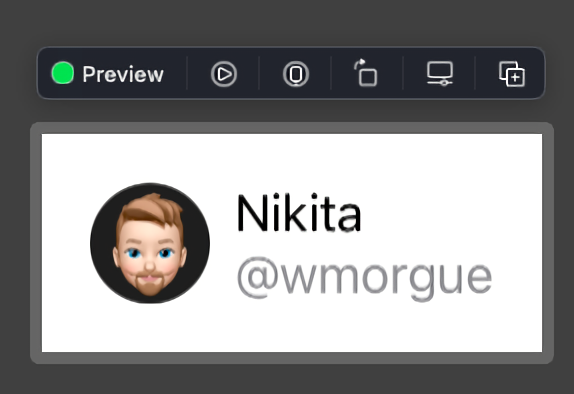Viewport: 574px width, 394px height.
Task: Click the green Preview status label
Action: [108, 74]
